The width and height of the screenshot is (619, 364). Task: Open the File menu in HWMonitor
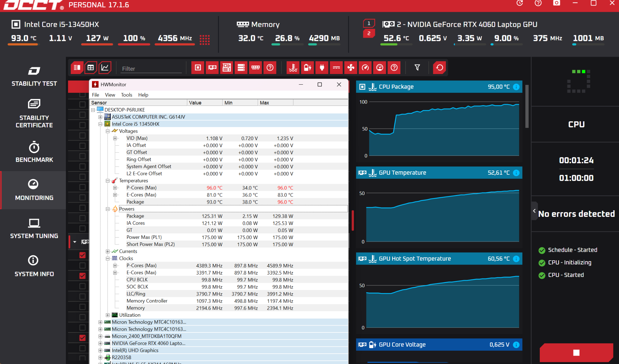(x=96, y=95)
